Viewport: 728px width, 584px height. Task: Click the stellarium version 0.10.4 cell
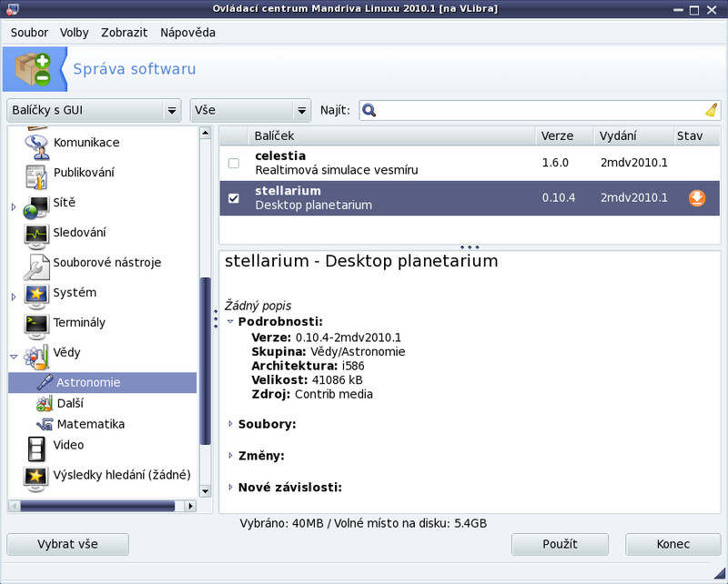pyautogui.click(x=559, y=197)
